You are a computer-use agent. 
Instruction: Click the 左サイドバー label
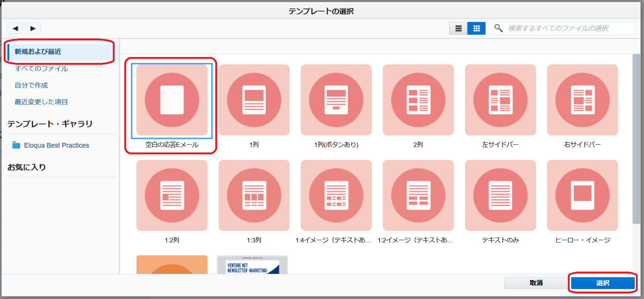[x=500, y=145]
